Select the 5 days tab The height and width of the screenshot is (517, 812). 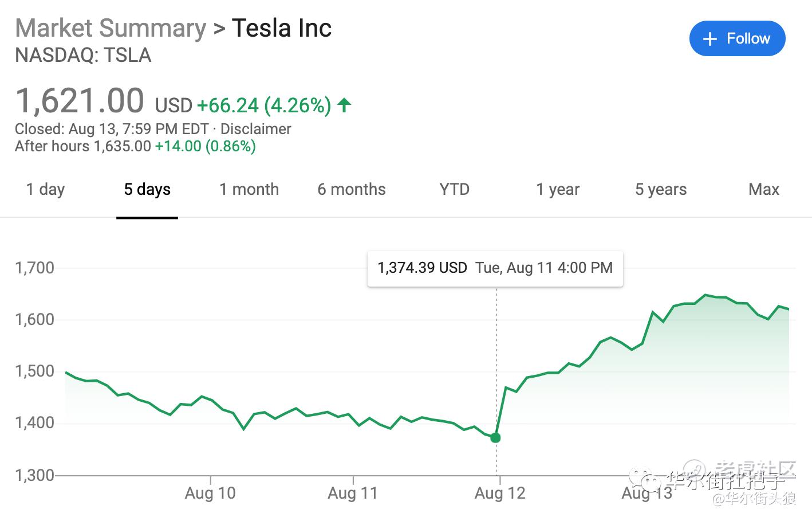tap(147, 190)
